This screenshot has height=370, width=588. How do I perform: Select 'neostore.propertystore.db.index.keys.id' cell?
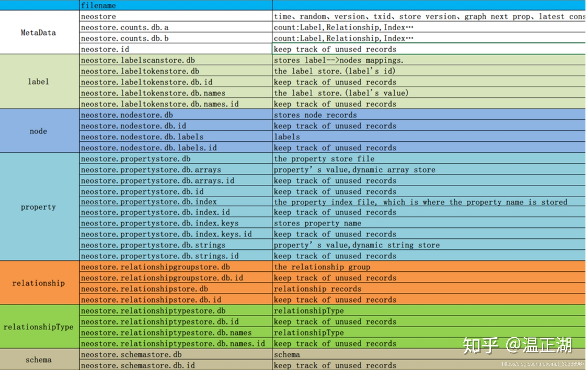tap(176, 234)
